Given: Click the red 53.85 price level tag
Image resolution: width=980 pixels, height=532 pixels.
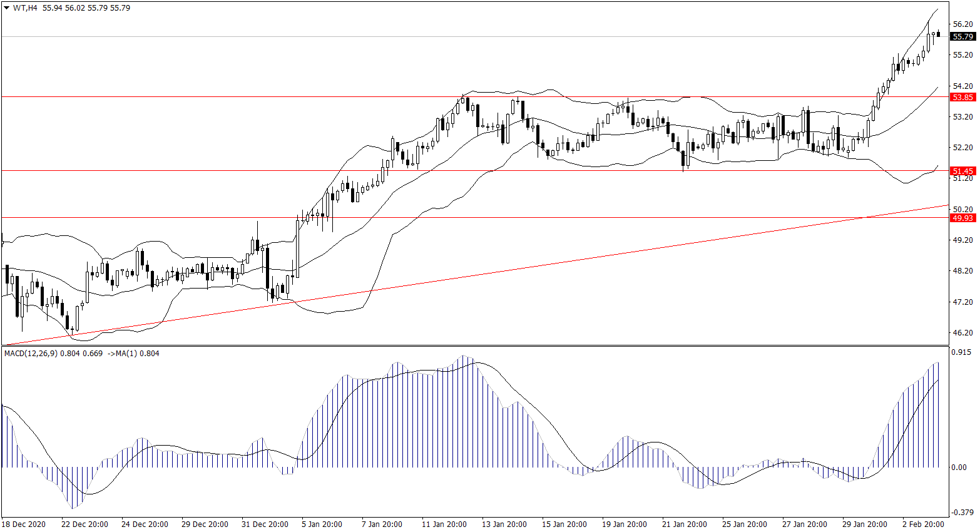Looking at the screenshot, I should tap(962, 97).
